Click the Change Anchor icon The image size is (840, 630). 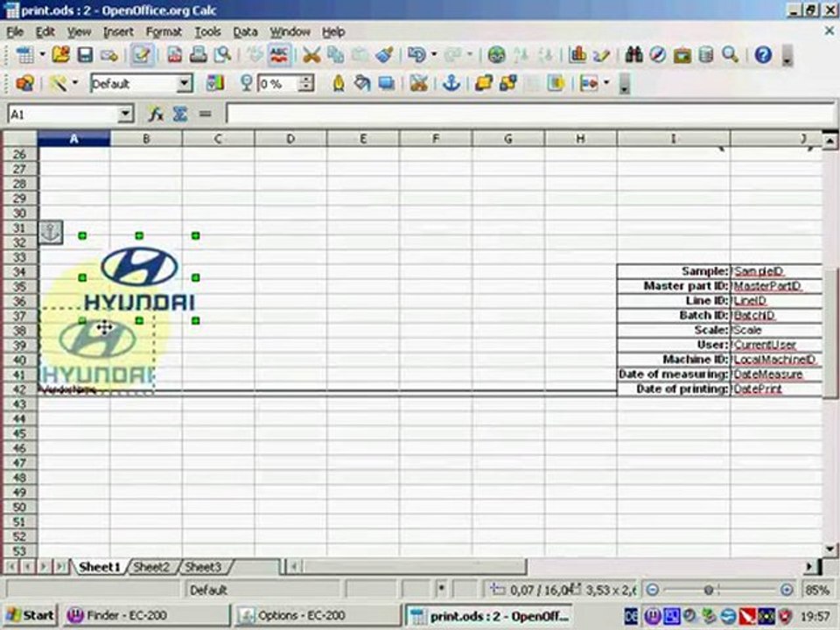451,83
